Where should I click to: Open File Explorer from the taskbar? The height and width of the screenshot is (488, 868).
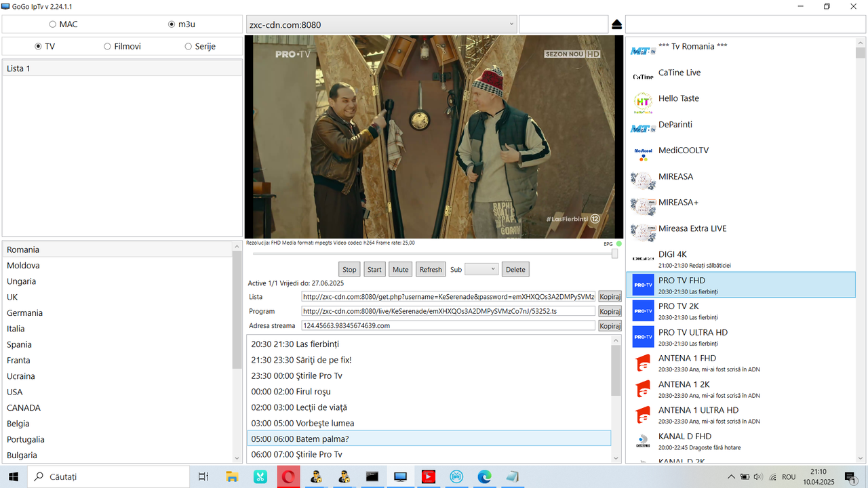(x=232, y=477)
